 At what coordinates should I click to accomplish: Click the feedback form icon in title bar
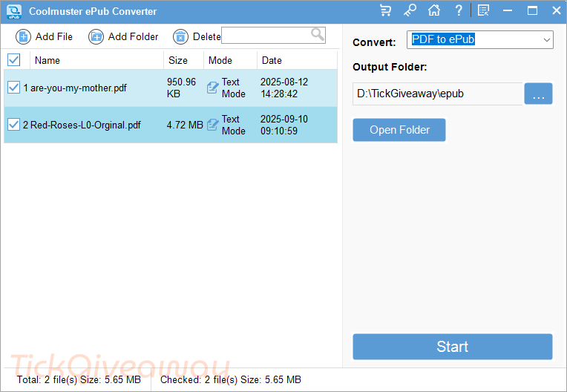click(x=483, y=10)
